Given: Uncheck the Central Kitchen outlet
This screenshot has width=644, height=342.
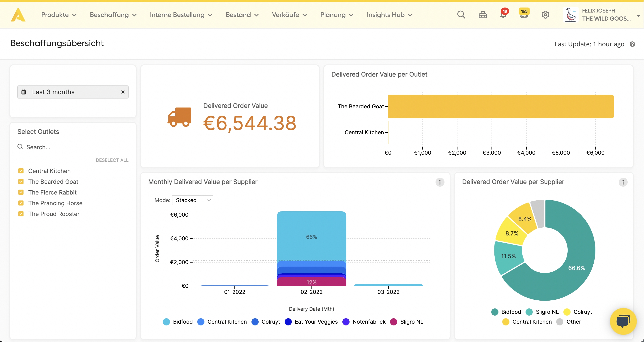Looking at the screenshot, I should click(21, 171).
